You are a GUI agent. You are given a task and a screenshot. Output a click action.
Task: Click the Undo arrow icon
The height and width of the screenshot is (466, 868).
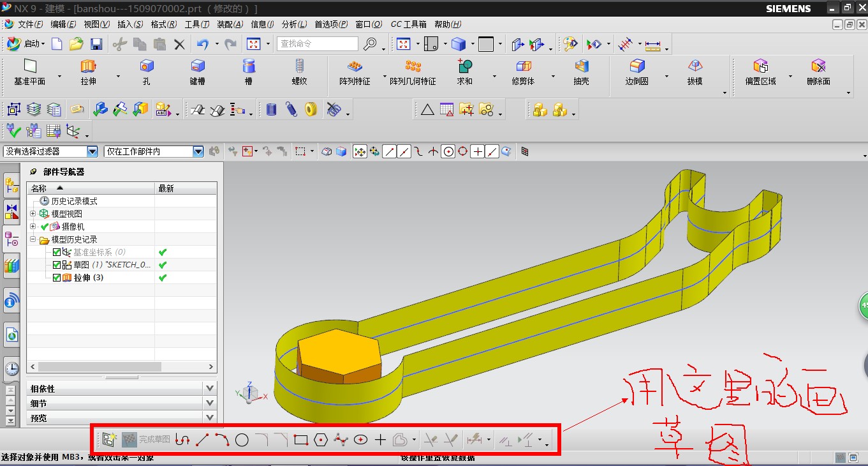203,44
